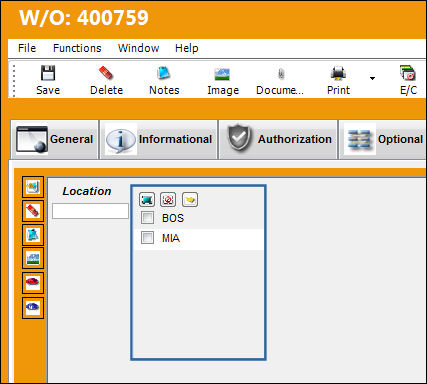The image size is (427, 384).
Task: Click the BOS text in the list
Action: pos(173,218)
